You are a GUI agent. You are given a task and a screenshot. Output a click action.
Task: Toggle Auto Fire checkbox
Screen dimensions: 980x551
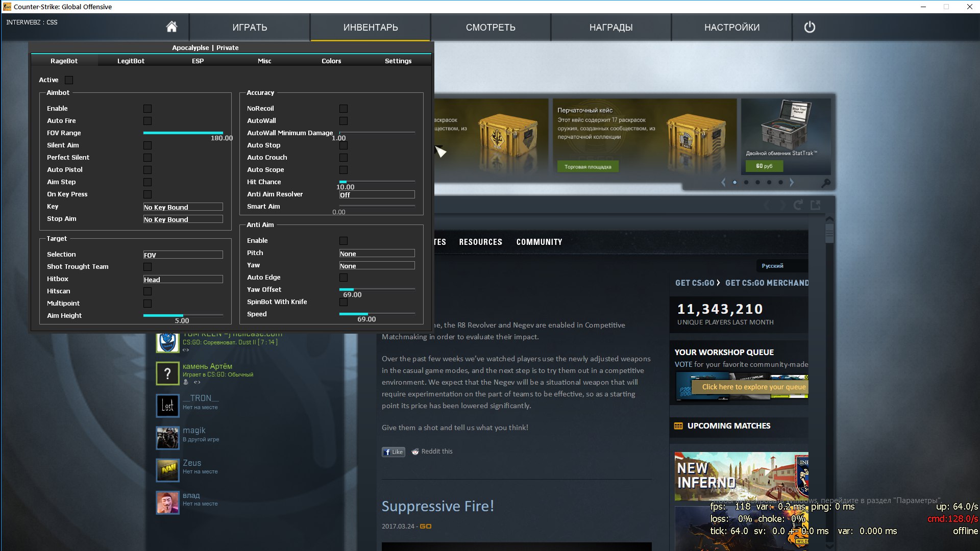coord(148,121)
